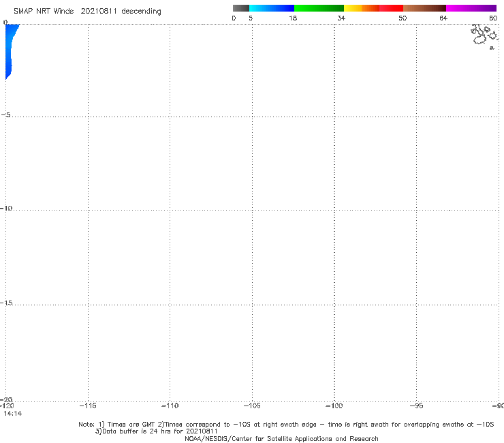504x443 pixels.
Task: Click the gray segment of the color bar
Action: [x=240, y=8]
